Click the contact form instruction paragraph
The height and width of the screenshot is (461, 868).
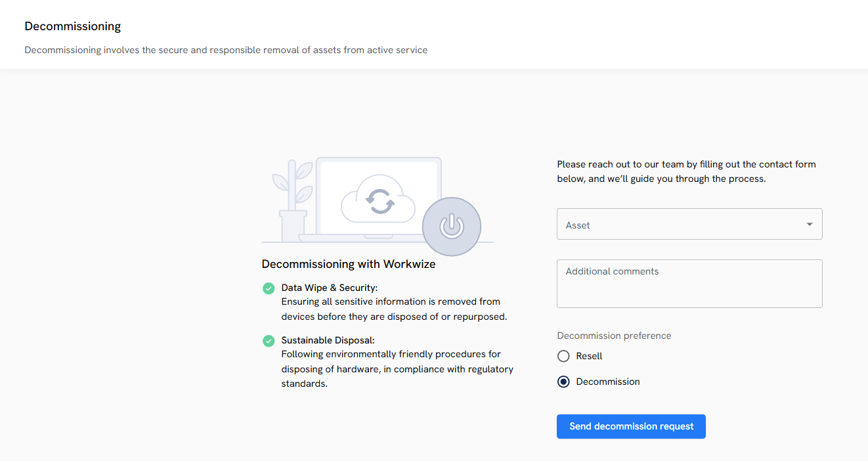point(686,171)
